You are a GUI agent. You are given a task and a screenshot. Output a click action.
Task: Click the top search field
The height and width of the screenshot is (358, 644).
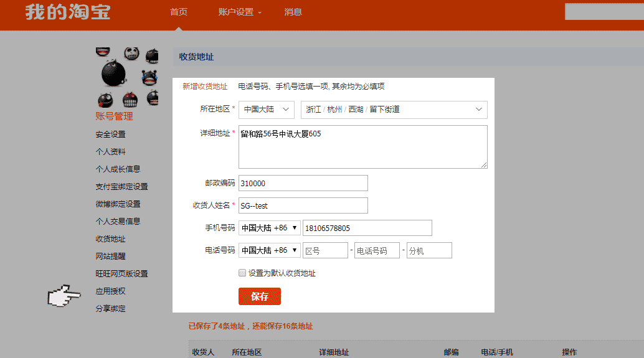(604, 11)
